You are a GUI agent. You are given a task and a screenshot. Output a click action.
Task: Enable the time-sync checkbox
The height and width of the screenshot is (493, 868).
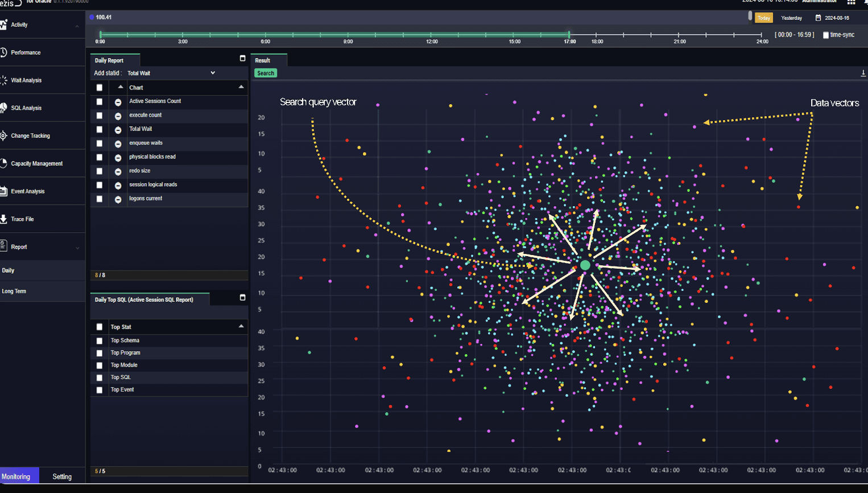(x=826, y=35)
